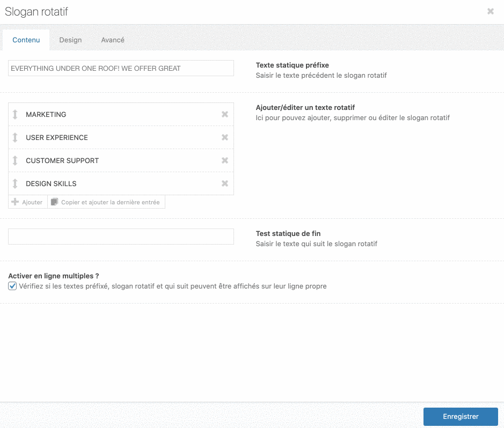Click the drag handle beside MARKETING
The width and height of the screenshot is (504, 428).
[x=15, y=114]
